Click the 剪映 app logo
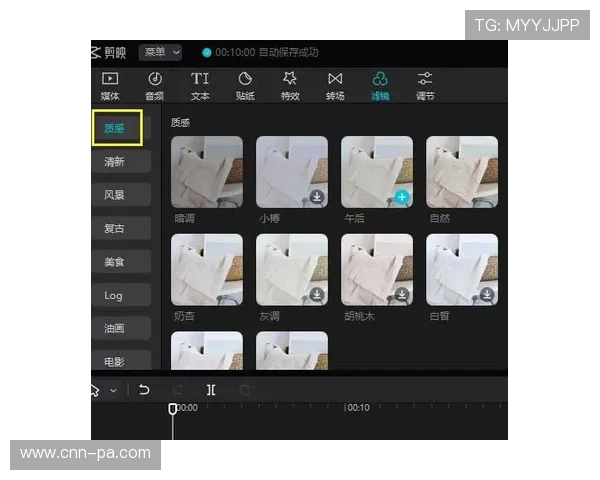 (x=109, y=52)
